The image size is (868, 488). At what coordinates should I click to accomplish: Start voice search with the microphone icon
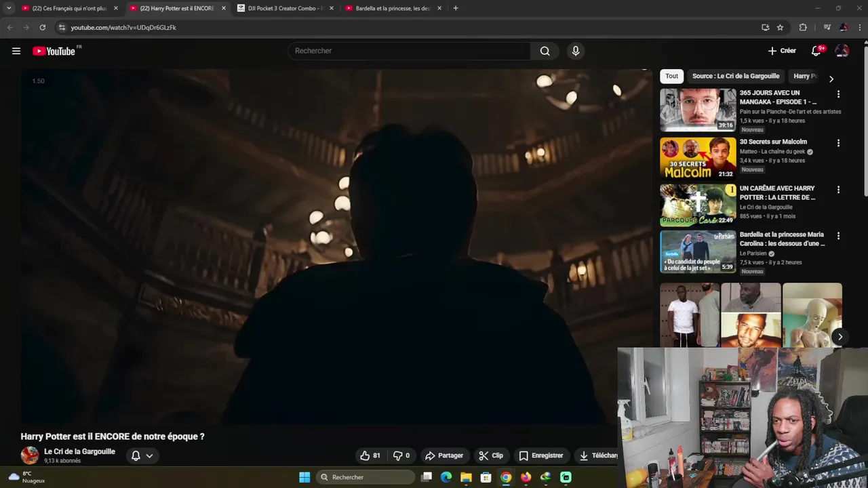[x=576, y=51]
